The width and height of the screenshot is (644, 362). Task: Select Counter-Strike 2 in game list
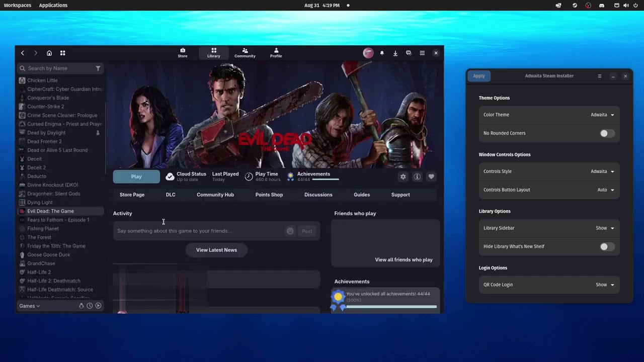point(60,107)
